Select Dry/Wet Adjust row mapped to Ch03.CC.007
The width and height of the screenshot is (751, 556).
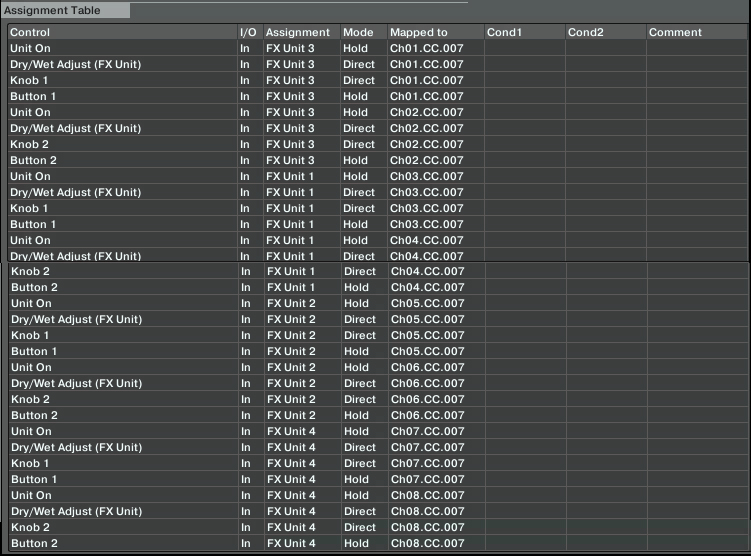point(377,192)
